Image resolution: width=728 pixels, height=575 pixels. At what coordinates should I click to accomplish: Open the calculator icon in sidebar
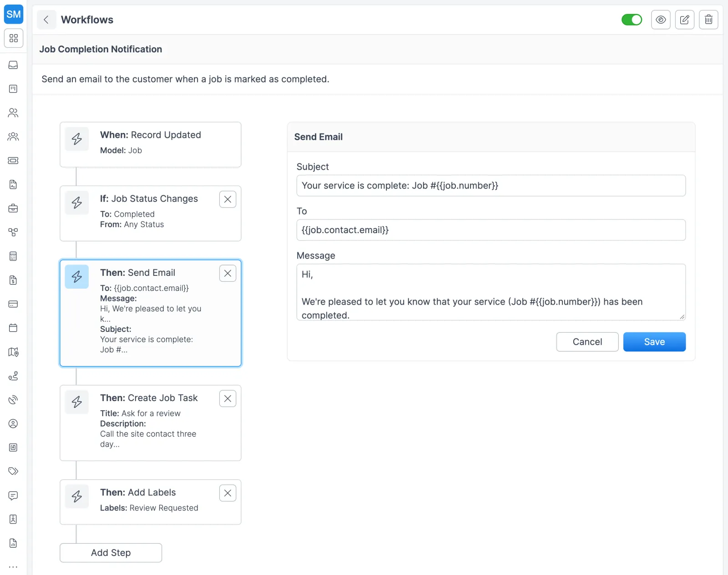[13, 256]
